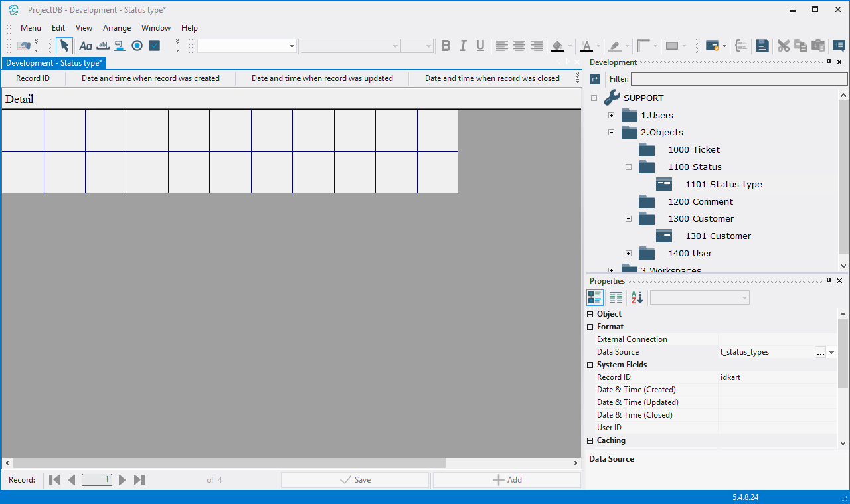The height and width of the screenshot is (504, 850).
Task: Click the save diskette icon in toolbar
Action: 762,46
